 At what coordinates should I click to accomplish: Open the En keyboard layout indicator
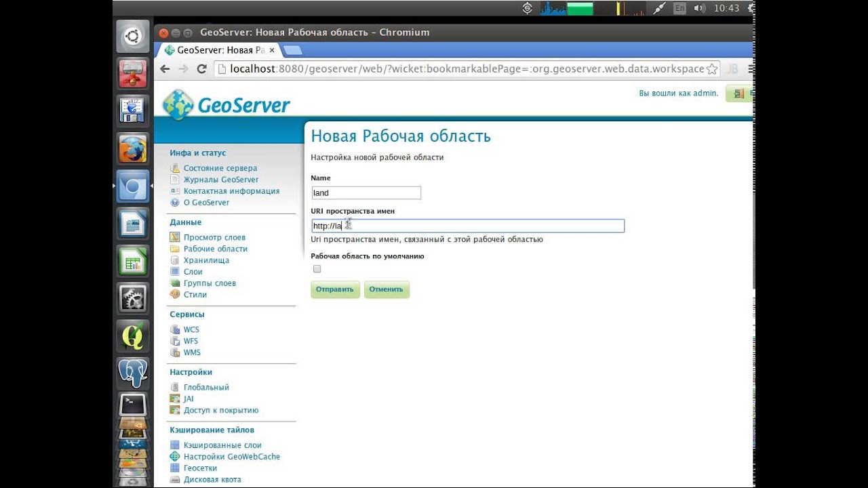[680, 8]
